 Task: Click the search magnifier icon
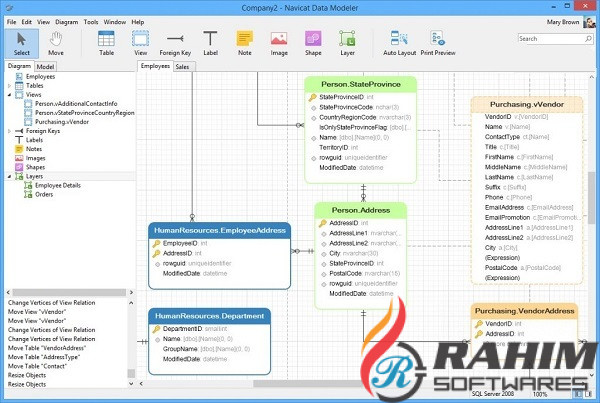point(588,39)
